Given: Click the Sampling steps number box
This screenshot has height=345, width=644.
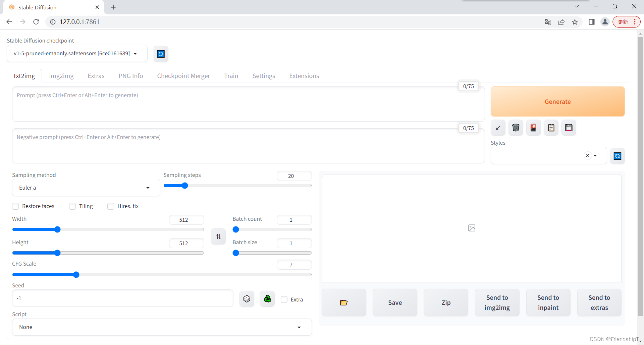Looking at the screenshot, I should click(x=294, y=176).
